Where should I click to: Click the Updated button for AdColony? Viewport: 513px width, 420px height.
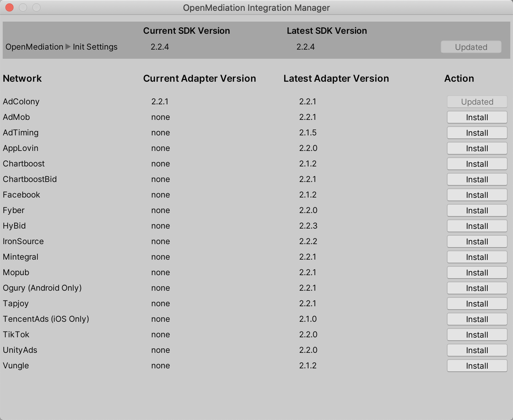[477, 102]
